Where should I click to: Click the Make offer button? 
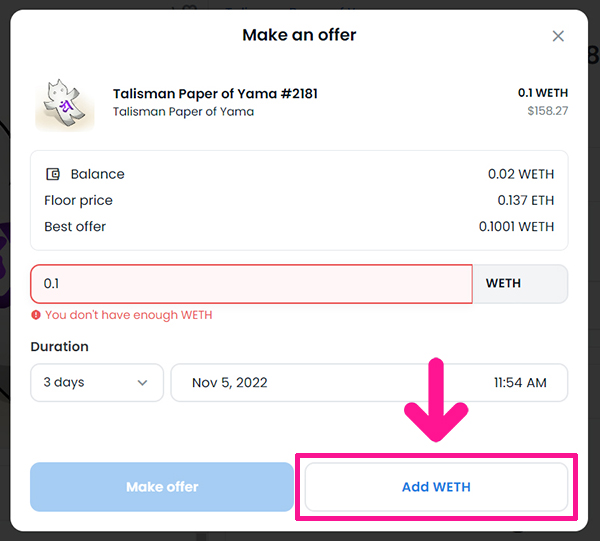coord(162,487)
